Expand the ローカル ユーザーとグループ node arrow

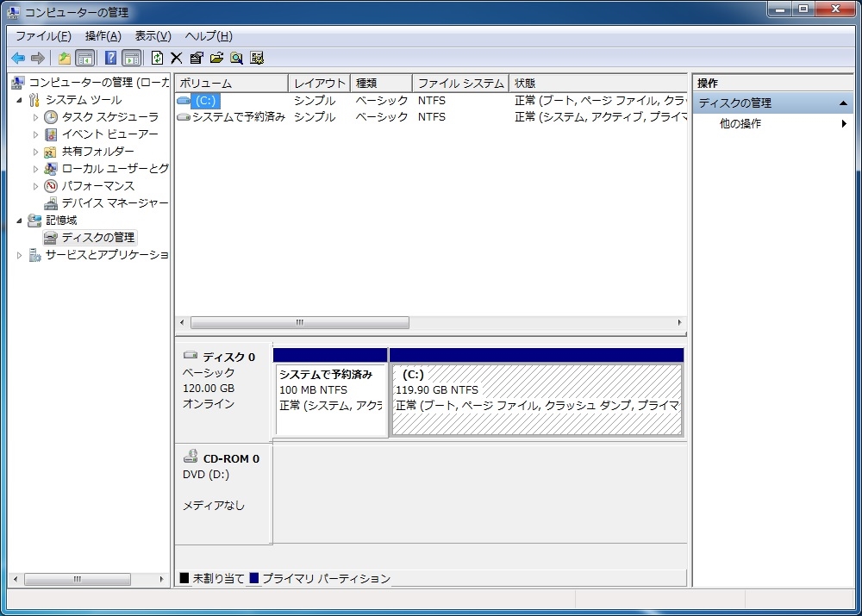point(35,169)
